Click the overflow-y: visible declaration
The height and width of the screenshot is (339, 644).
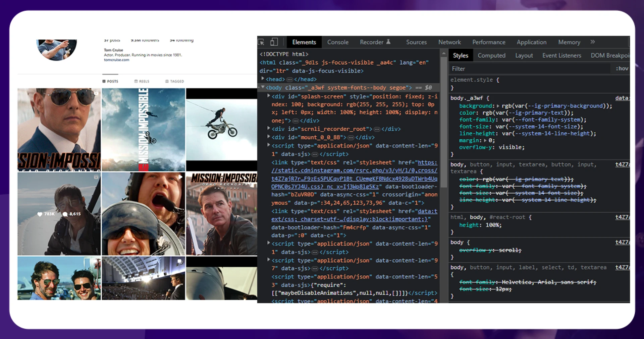coord(492,147)
